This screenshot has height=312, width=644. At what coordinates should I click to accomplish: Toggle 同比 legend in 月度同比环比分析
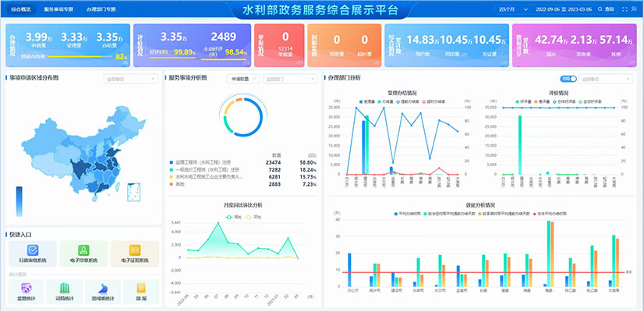(233, 217)
